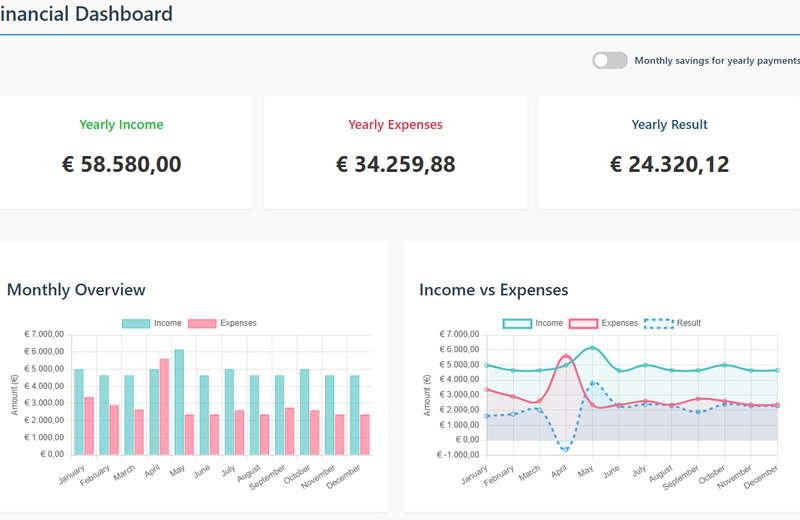Click the € 34.259,88 expenses value
This screenshot has width=800, height=520.
(x=395, y=164)
